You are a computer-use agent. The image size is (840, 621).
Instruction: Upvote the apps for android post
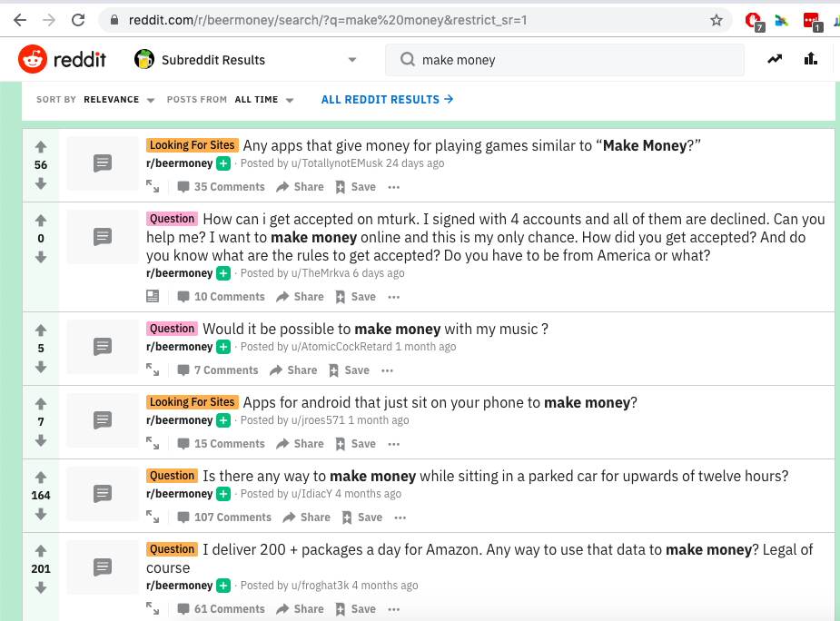point(41,403)
